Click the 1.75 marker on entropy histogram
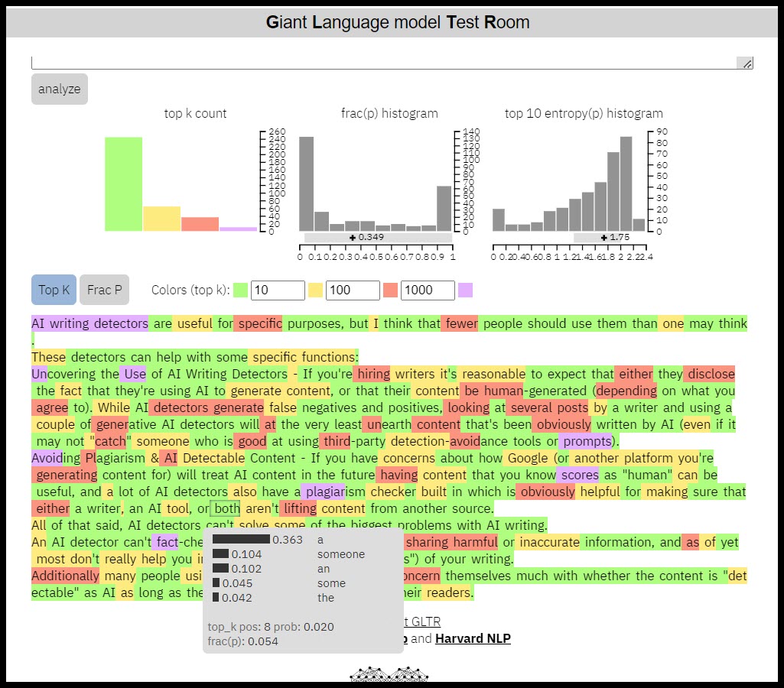784x688 pixels. (616, 237)
